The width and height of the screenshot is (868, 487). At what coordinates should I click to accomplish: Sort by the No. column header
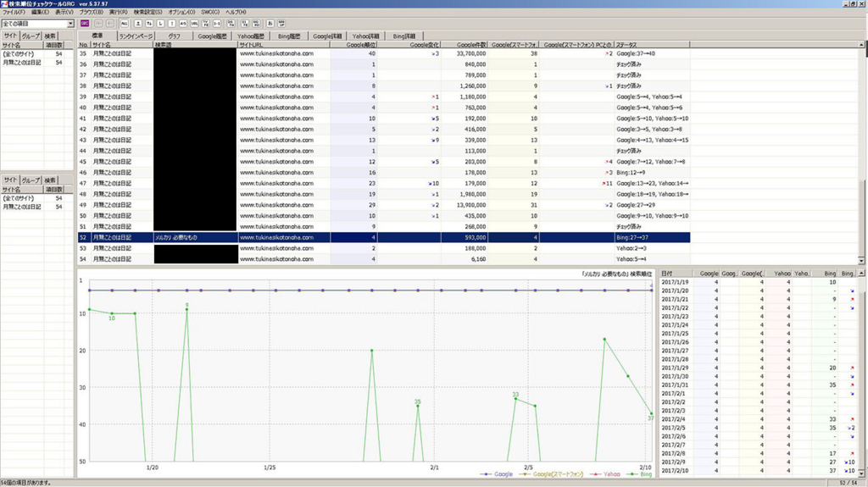(x=84, y=45)
